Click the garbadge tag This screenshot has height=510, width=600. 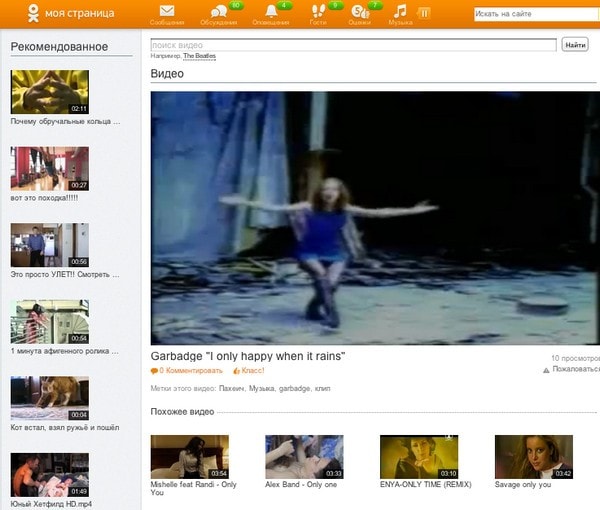pyautogui.click(x=294, y=388)
